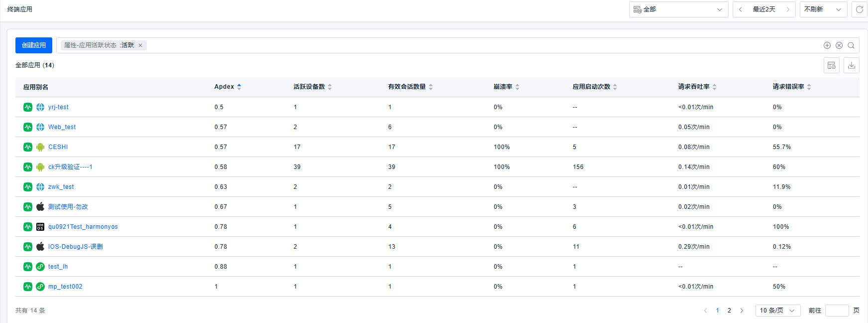868x323 pixels.
Task: Click next page arrow in pagination
Action: point(742,311)
